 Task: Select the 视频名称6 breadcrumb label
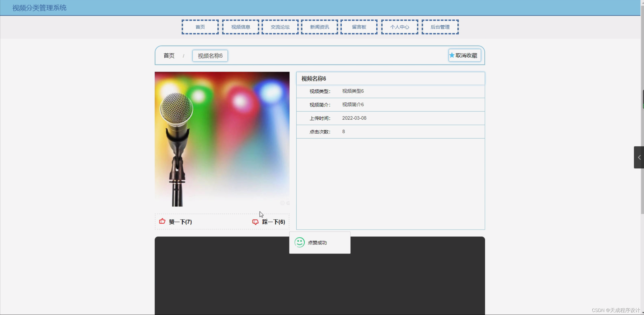tap(210, 56)
